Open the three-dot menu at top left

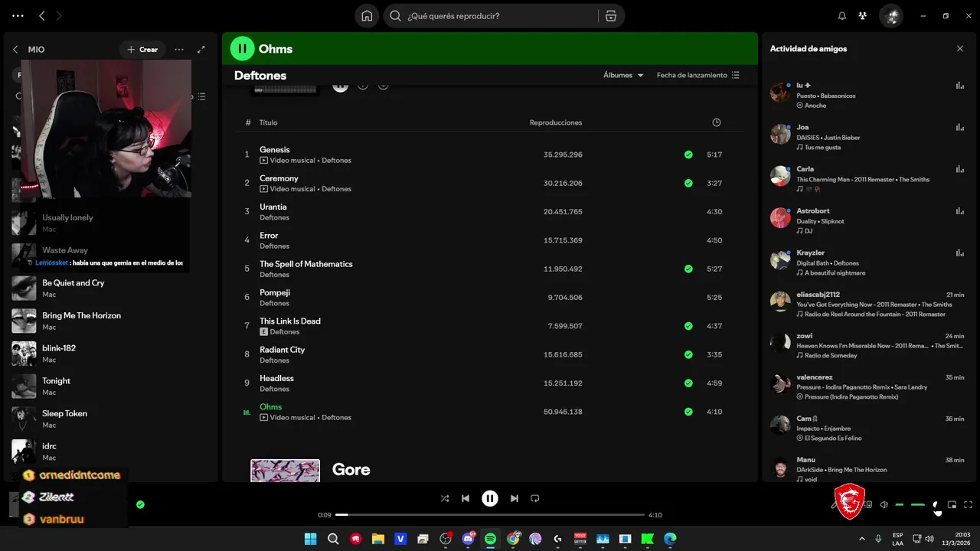click(x=18, y=15)
